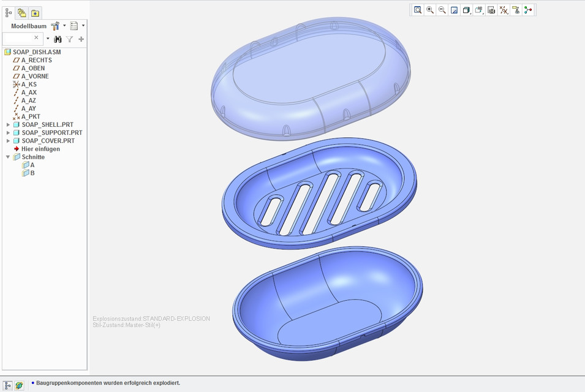Open the datum display filters icon
Screen dimensions: 585x392
click(x=503, y=10)
